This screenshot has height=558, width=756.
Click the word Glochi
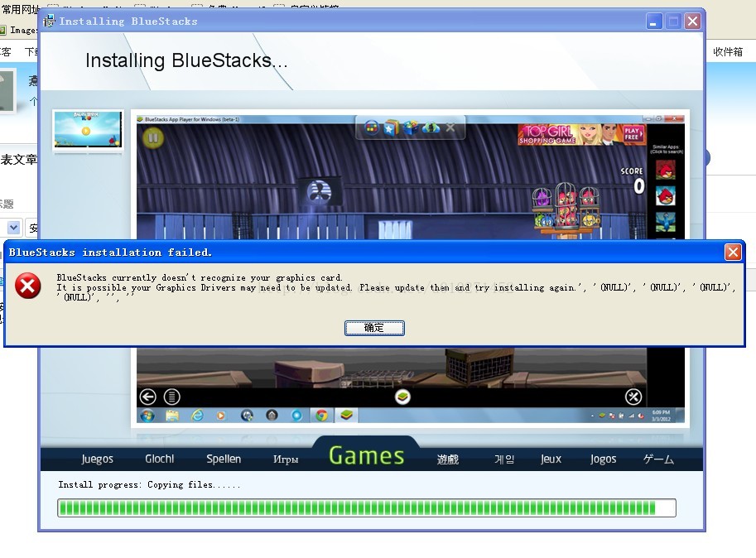coord(160,459)
